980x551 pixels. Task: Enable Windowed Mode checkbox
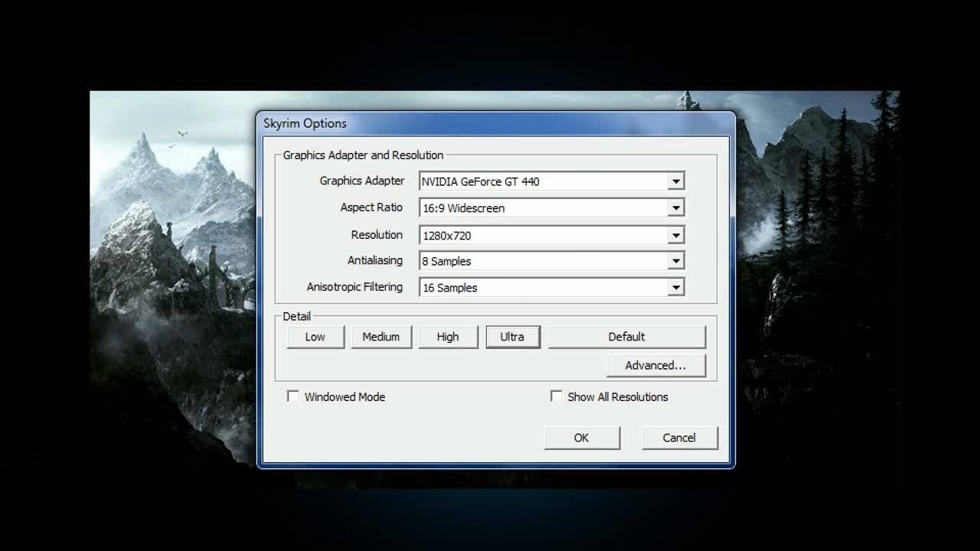[x=292, y=396]
